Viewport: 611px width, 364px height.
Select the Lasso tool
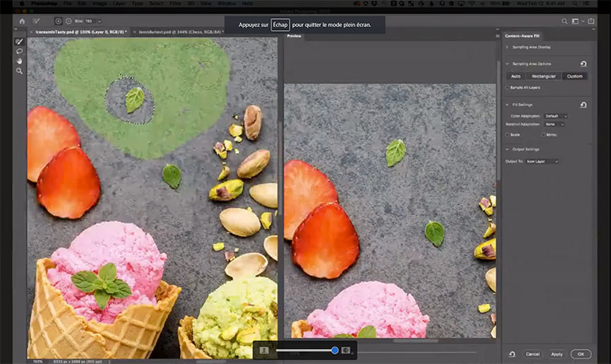point(19,52)
